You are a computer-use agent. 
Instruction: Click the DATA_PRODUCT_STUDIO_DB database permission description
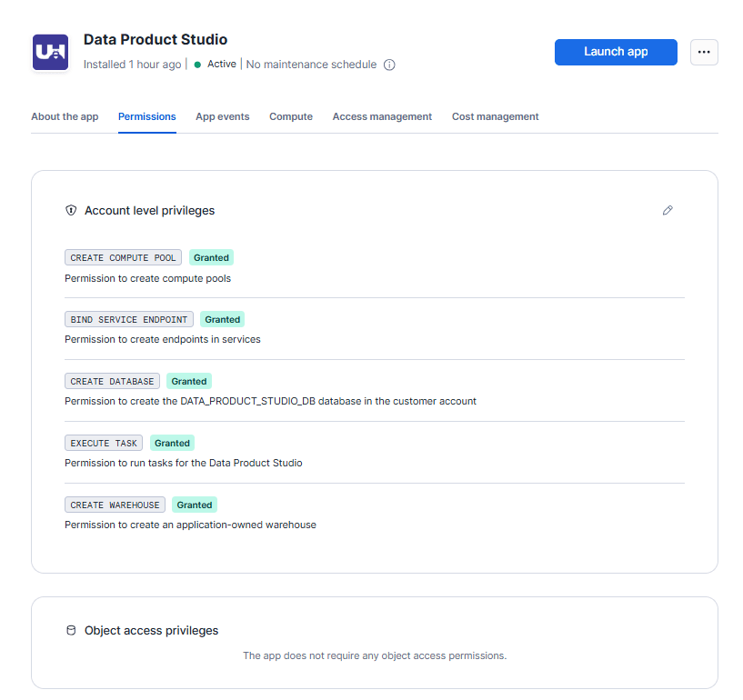click(x=271, y=401)
